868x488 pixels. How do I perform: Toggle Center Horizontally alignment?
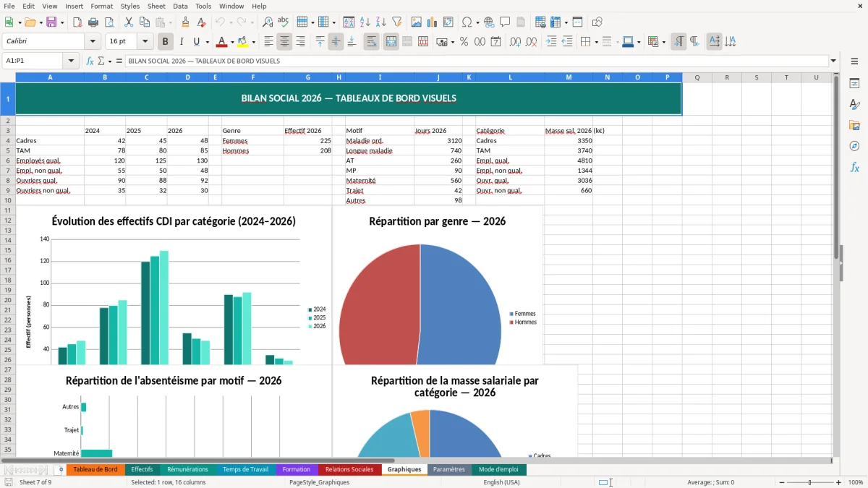click(x=284, y=42)
